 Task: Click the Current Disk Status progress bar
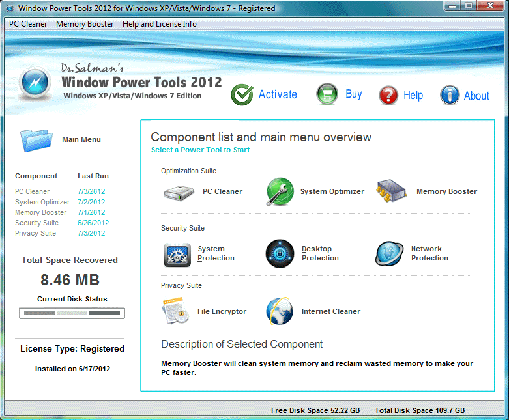click(x=72, y=313)
